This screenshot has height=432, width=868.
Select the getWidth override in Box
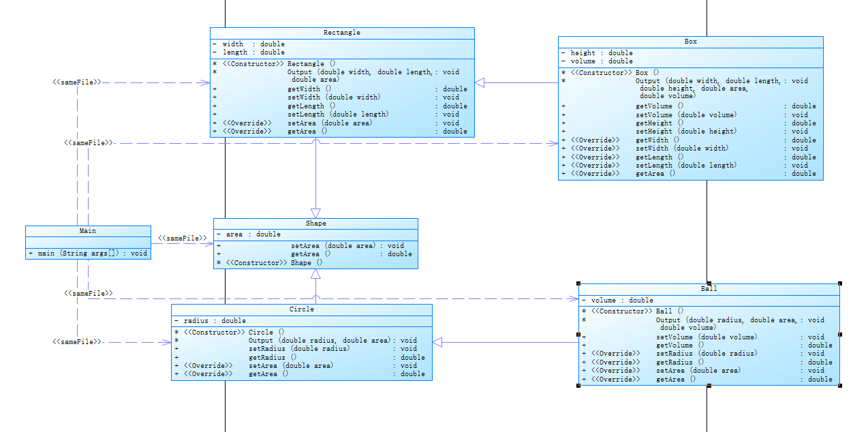click(688, 140)
